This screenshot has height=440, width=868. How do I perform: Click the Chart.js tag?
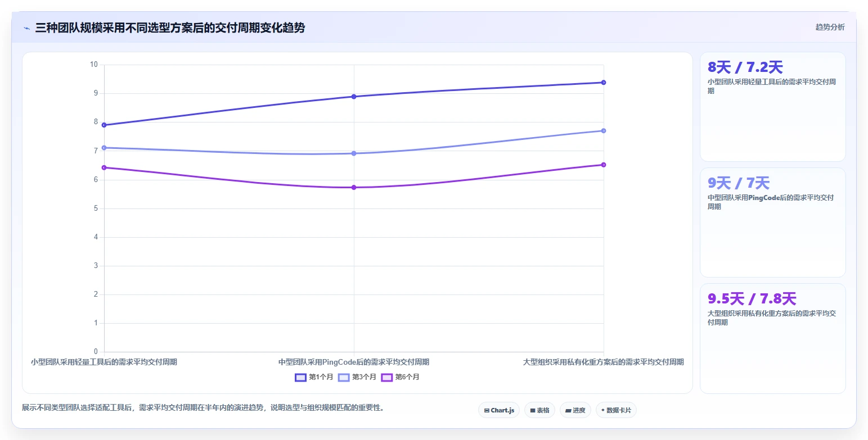499,410
